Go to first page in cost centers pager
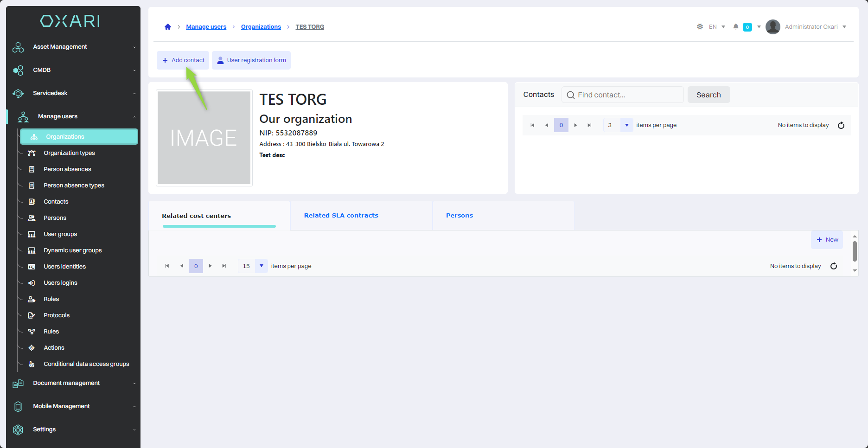The height and width of the screenshot is (448, 868). 167,266
